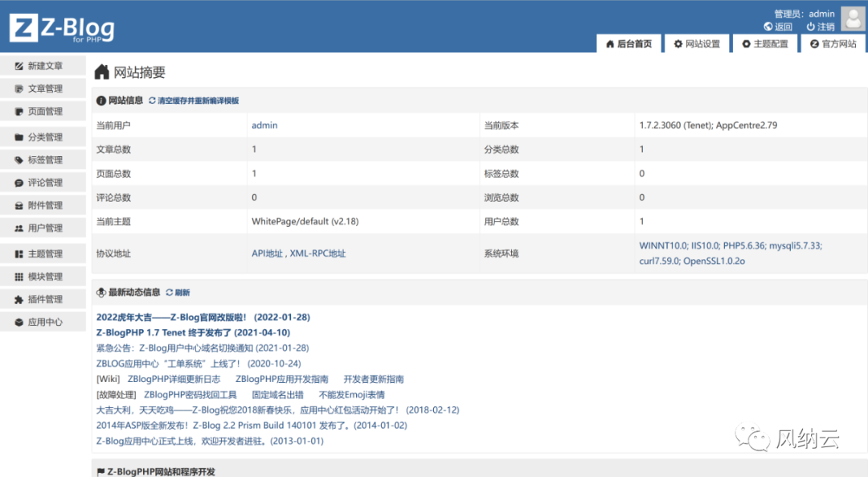The width and height of the screenshot is (868, 477).
Task: Open the 官方网站 tab
Action: coord(833,43)
